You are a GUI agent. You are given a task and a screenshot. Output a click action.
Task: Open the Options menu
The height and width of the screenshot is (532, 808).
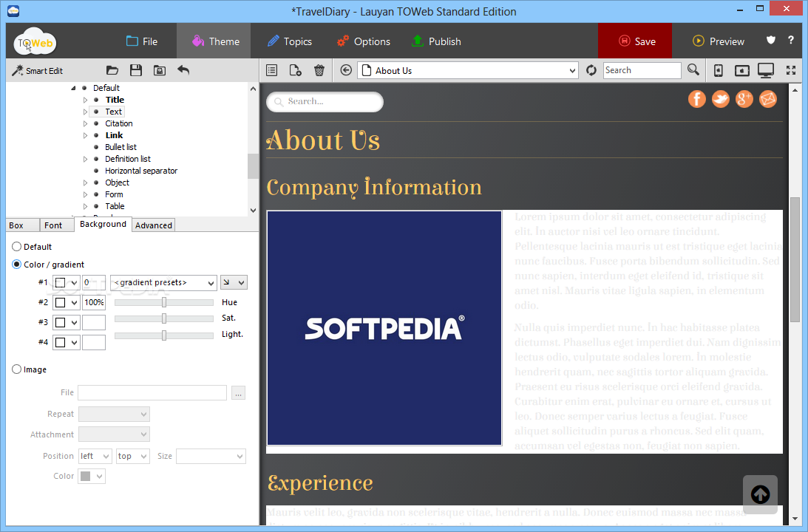[x=363, y=41]
